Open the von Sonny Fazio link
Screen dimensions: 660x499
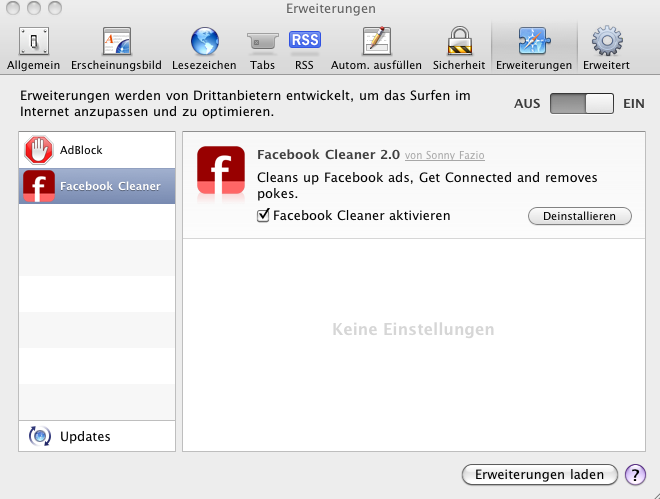(x=444, y=155)
